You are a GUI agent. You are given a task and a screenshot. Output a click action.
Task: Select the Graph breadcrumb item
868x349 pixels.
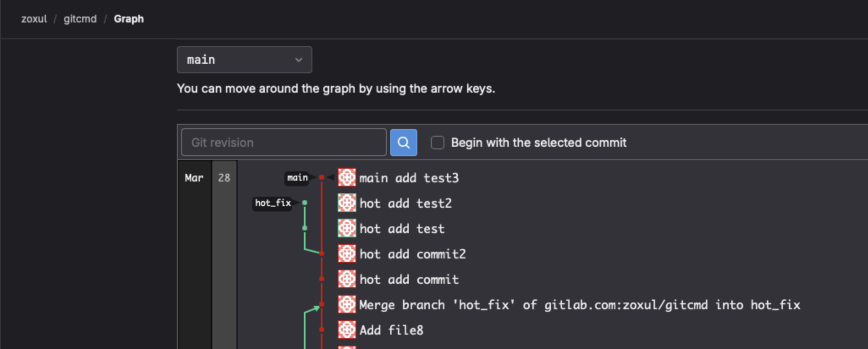click(129, 19)
